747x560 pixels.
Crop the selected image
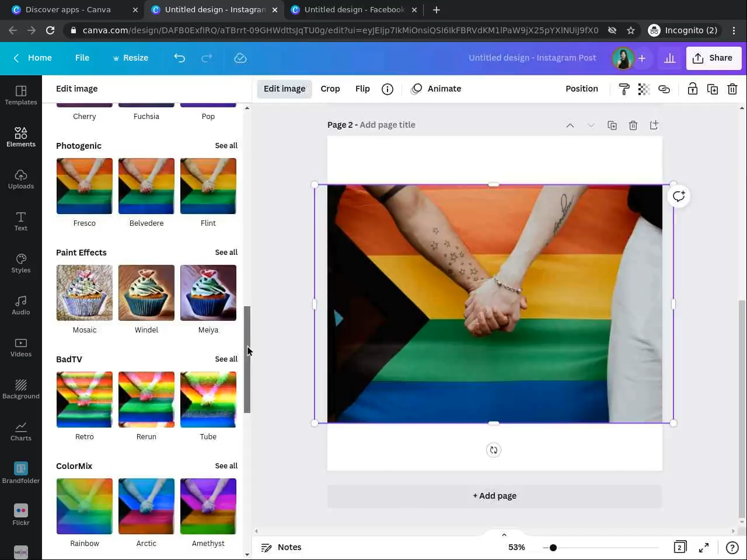(x=330, y=89)
